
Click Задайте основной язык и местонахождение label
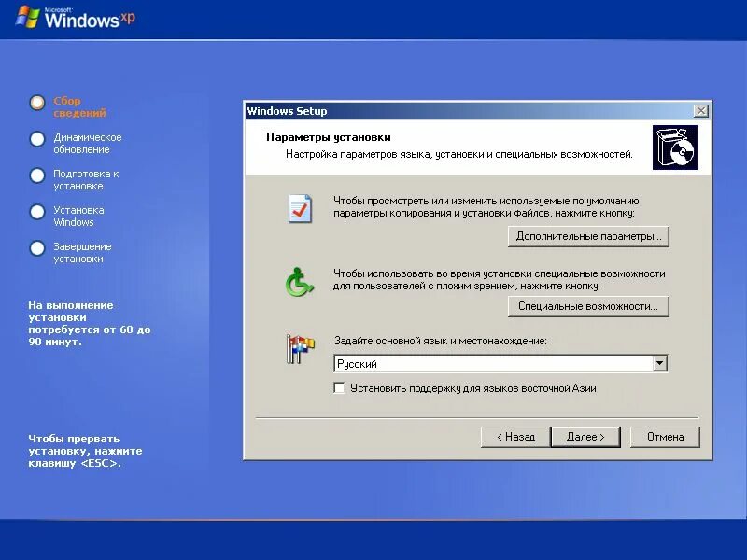click(440, 341)
